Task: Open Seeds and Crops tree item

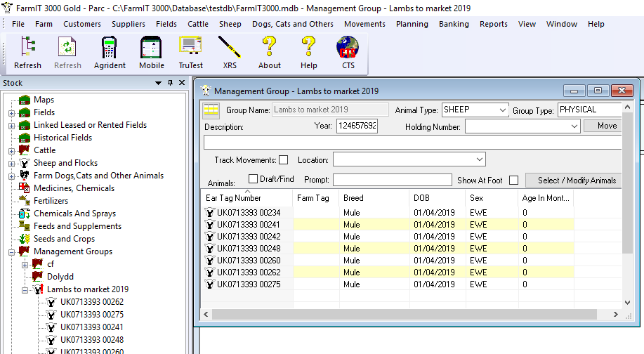Action: tap(64, 239)
